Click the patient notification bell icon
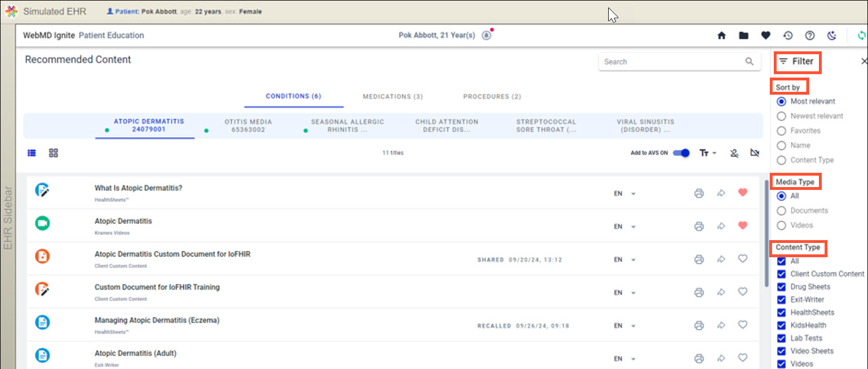 point(487,35)
